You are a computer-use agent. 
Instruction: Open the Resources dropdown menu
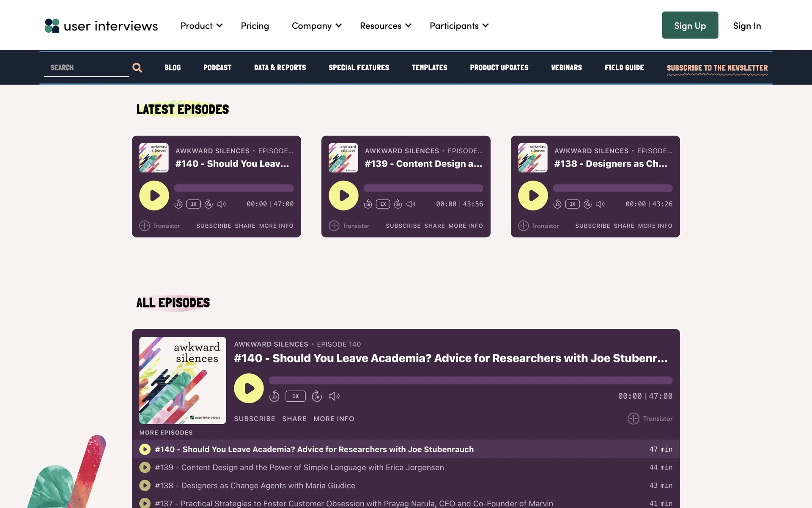[x=385, y=26]
